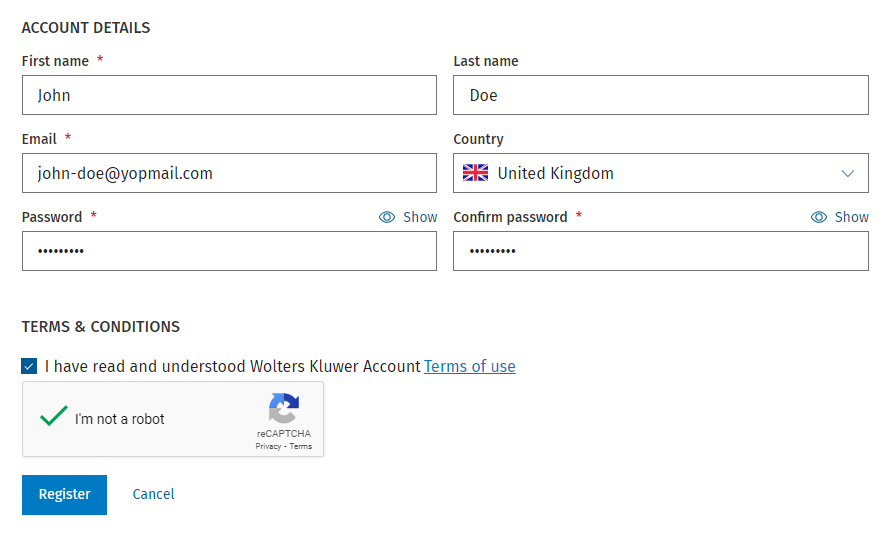The image size is (889, 535).
Task: Click the ACCOUNT DETAILS heading text
Action: [x=86, y=28]
